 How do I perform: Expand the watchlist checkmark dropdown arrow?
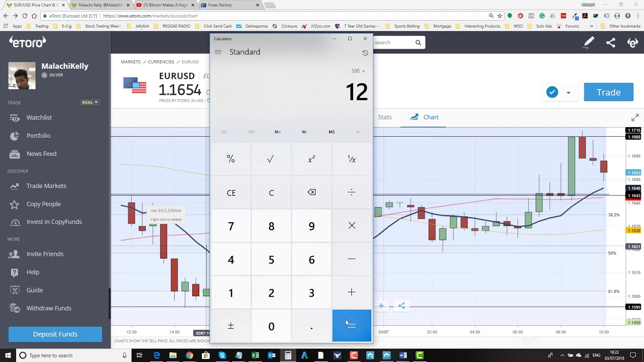(569, 93)
